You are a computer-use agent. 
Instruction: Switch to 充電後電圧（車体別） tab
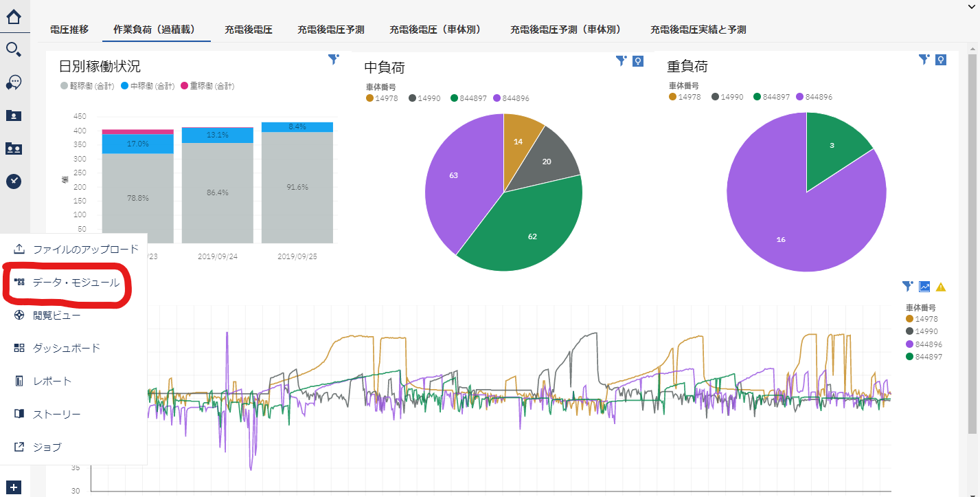[x=437, y=30]
